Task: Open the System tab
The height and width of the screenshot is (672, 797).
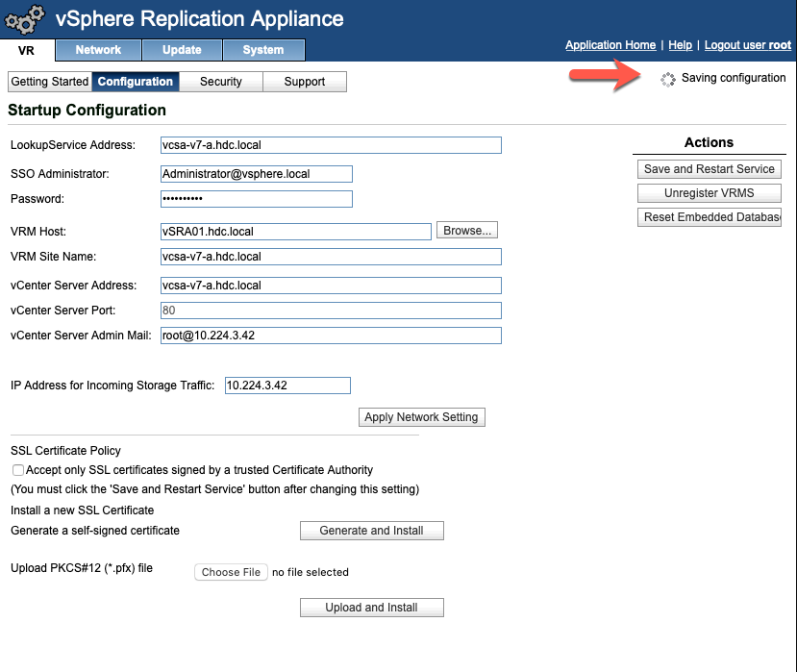Action: tap(263, 50)
